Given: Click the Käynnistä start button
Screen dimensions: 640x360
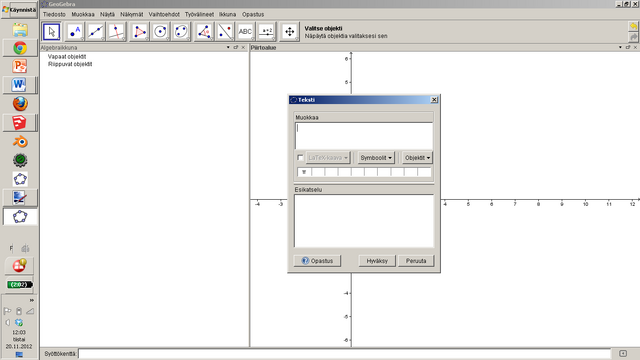Looking at the screenshot, I should [19, 10].
